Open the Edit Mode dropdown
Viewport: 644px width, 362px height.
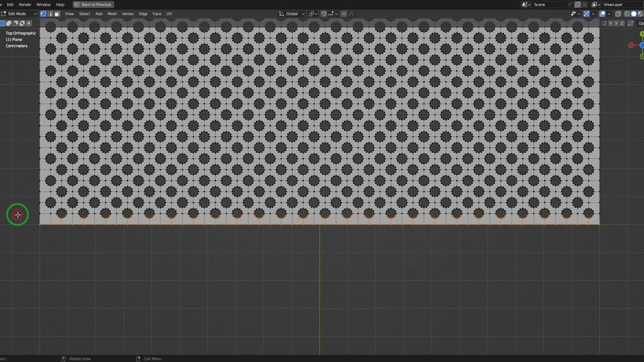(x=19, y=14)
